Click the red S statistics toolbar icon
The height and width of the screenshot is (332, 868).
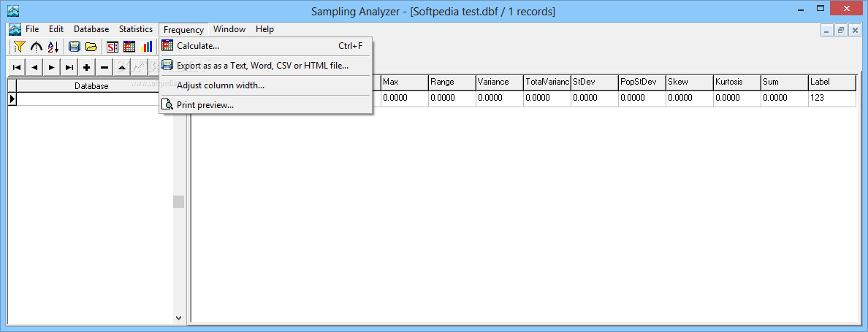[113, 47]
